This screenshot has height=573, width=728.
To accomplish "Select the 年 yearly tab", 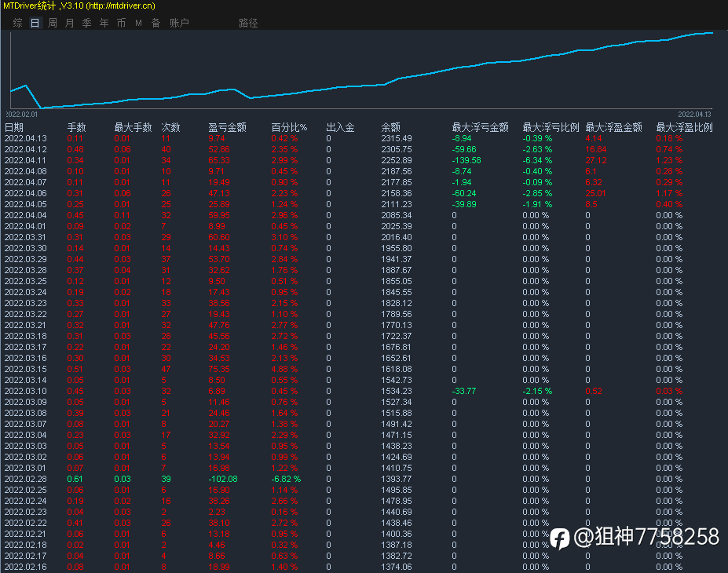I will coord(104,23).
